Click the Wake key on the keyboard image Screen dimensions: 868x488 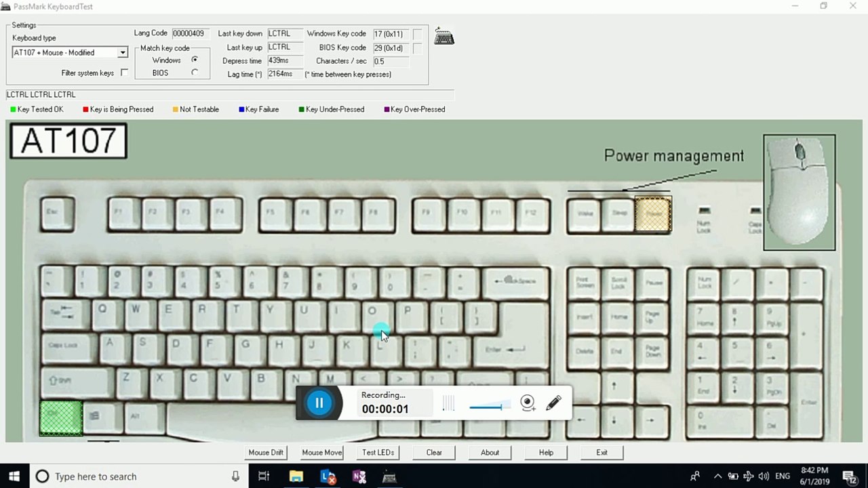coord(585,214)
